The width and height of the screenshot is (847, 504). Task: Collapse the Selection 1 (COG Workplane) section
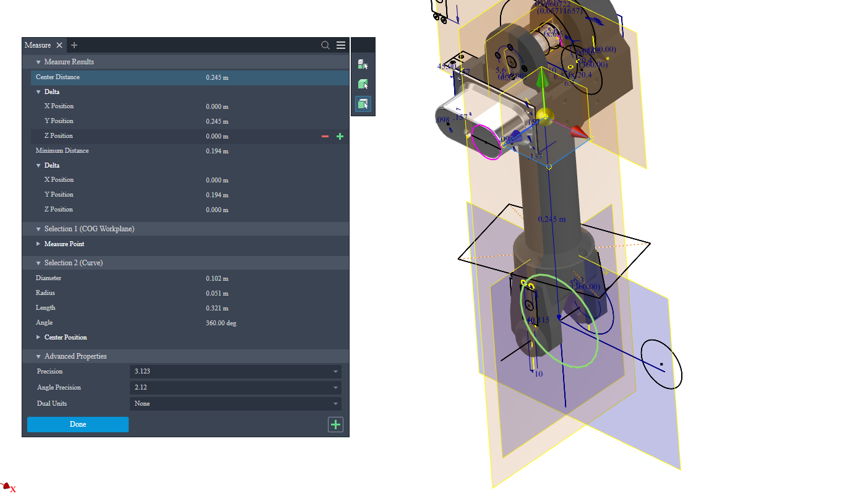(38, 229)
